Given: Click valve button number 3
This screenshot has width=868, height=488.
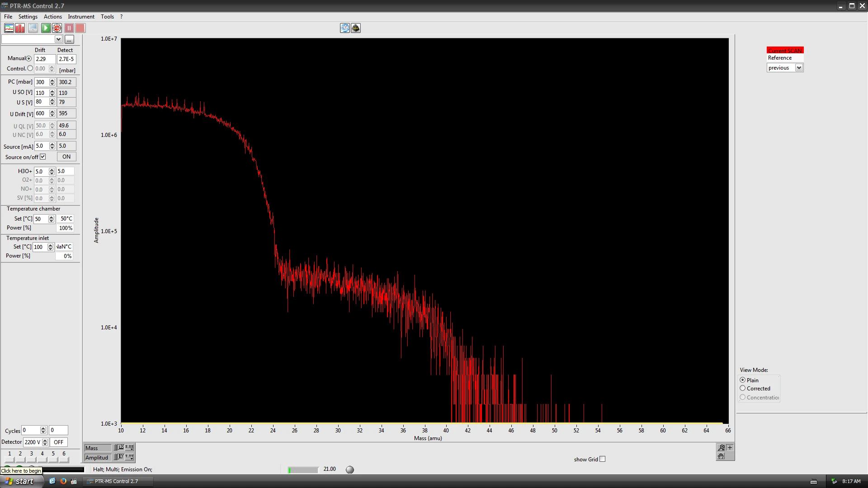Looking at the screenshot, I should 31,460.
